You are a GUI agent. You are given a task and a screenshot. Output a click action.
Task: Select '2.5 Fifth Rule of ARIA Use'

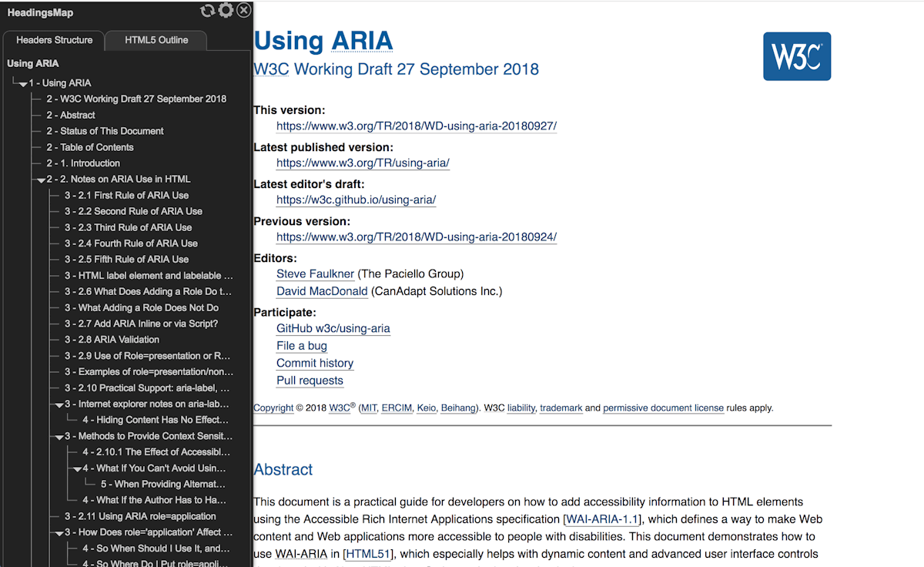[126, 260]
